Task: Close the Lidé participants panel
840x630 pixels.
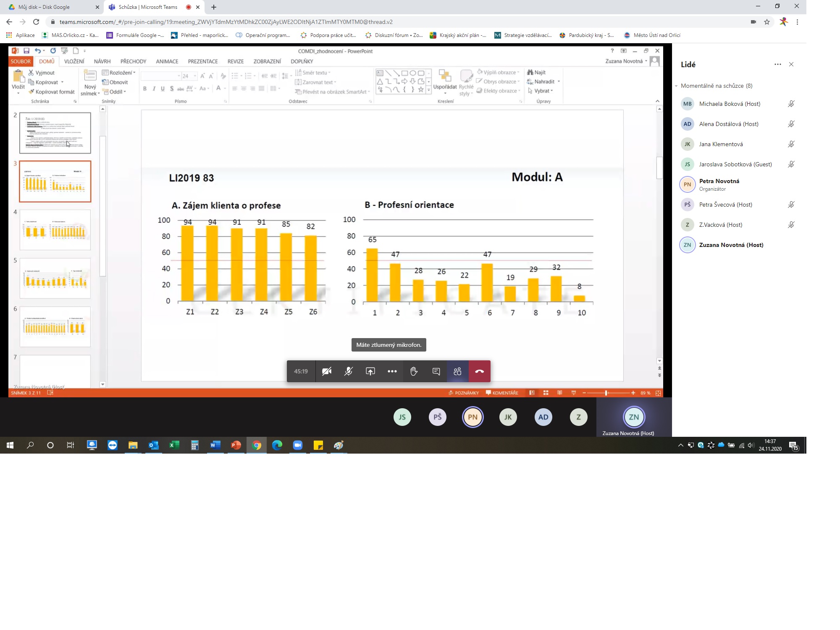Action: (x=791, y=64)
